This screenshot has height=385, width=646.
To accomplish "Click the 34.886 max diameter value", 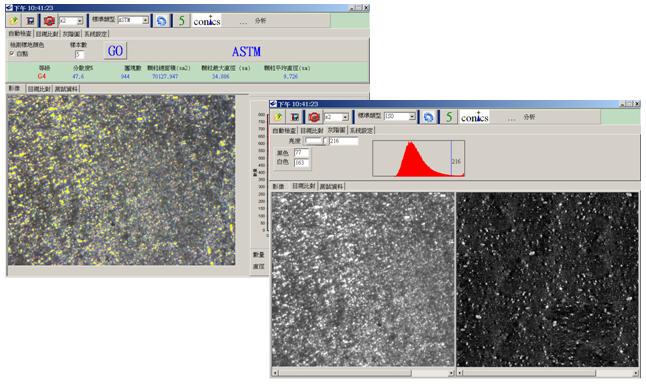I will 220,76.
